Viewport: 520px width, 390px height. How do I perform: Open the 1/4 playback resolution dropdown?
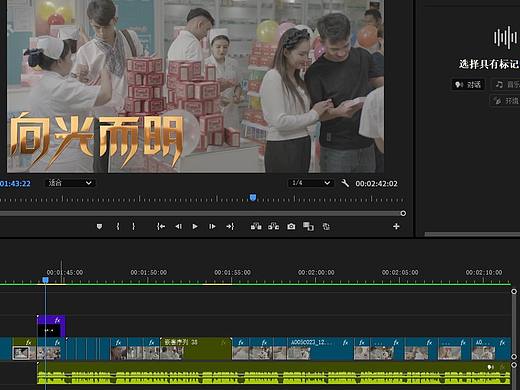(311, 183)
